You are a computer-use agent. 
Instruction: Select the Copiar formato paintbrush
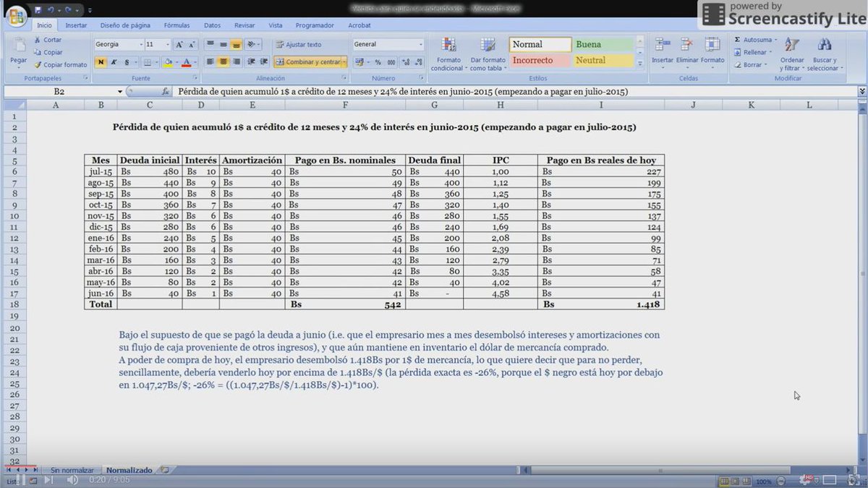(60, 64)
